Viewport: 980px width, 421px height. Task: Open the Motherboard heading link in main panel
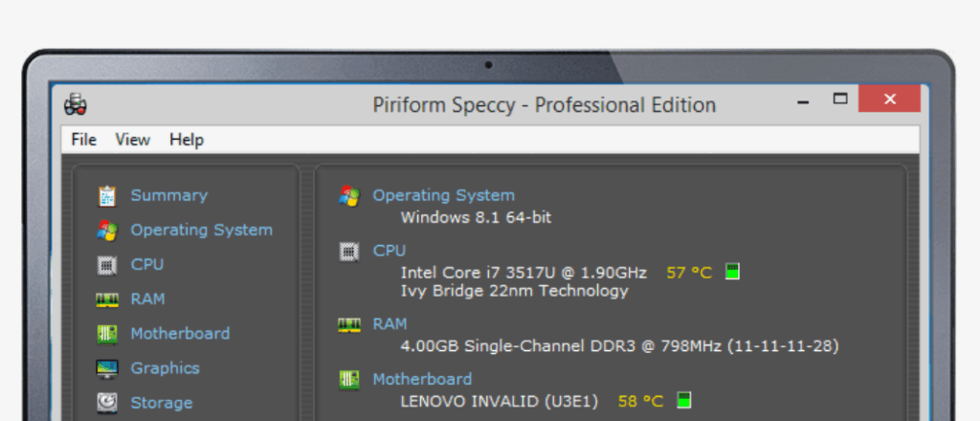point(422,379)
